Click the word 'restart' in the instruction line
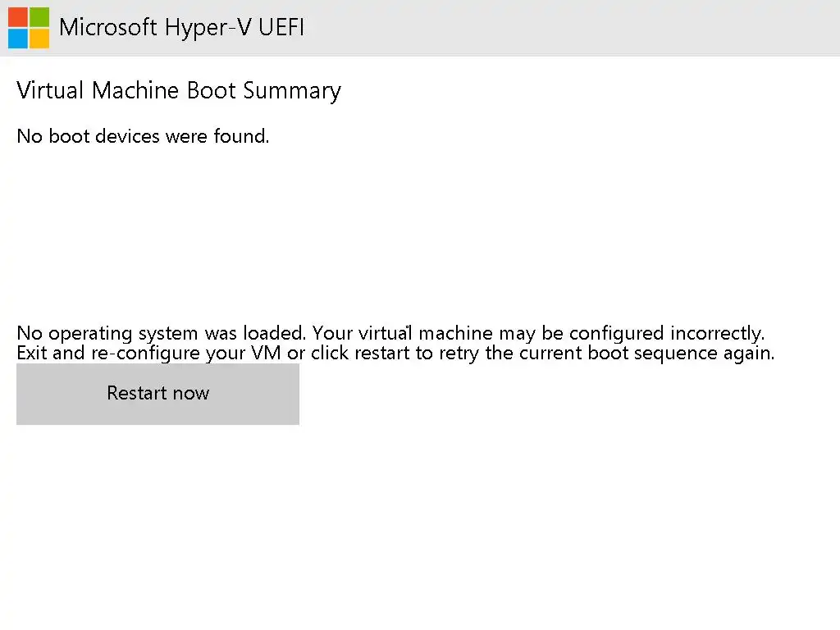 [385, 354]
